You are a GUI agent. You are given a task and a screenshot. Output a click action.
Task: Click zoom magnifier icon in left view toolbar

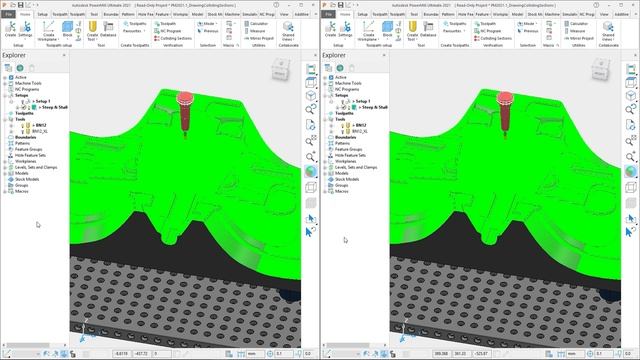(x=311, y=157)
